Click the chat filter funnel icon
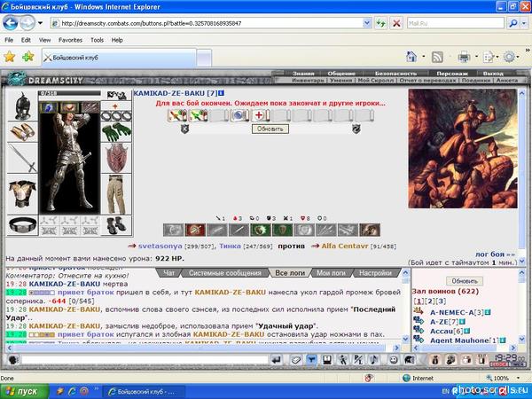The width and height of the screenshot is (532, 399). 311,360
